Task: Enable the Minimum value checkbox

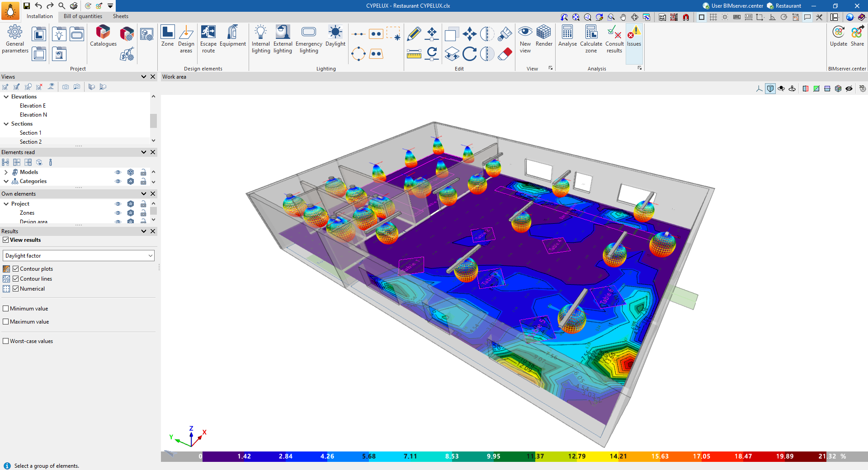Action: click(6, 309)
